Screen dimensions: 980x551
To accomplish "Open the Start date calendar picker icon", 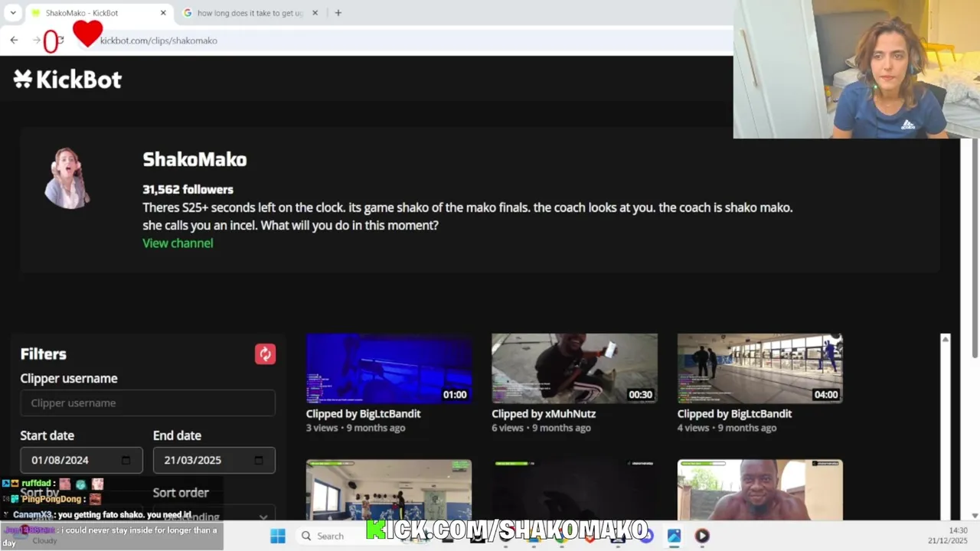I will 126,460.
